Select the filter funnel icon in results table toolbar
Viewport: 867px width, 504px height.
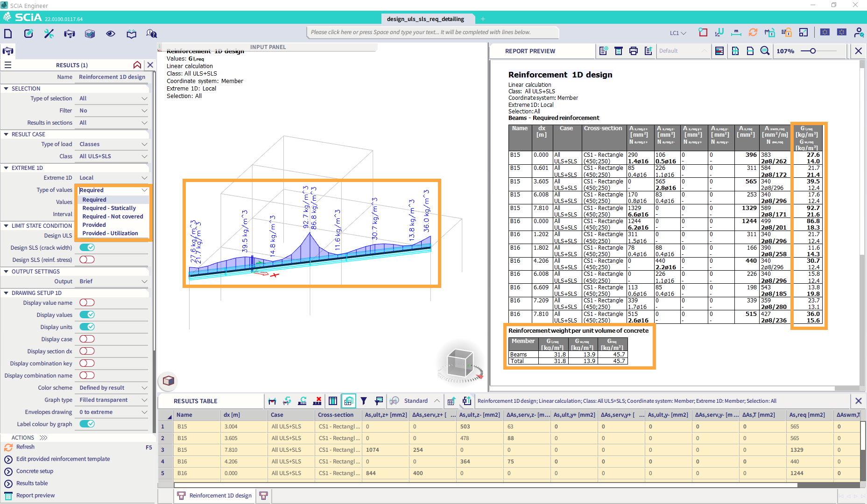click(364, 401)
